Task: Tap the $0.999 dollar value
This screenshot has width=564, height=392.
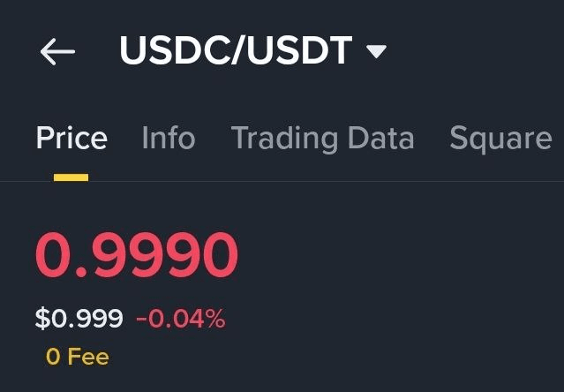Action: click(79, 319)
